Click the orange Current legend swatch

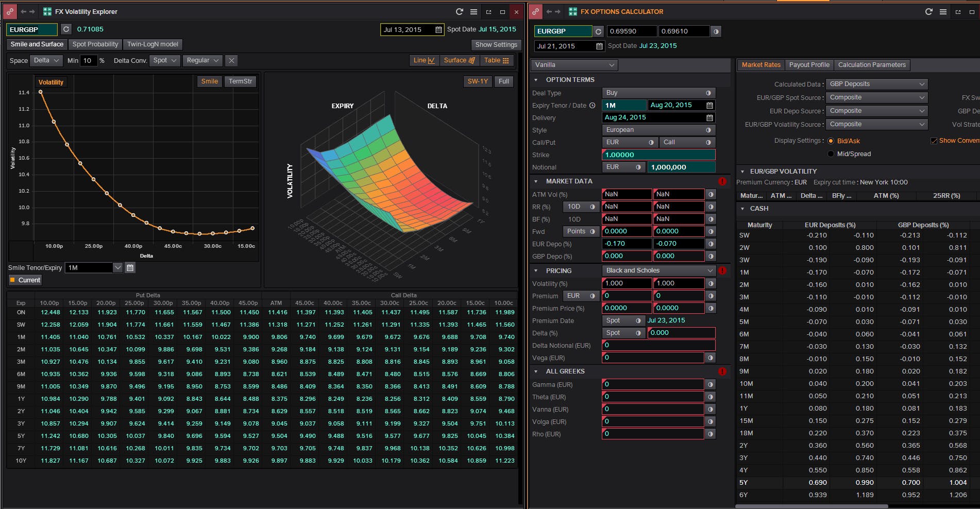click(x=12, y=280)
